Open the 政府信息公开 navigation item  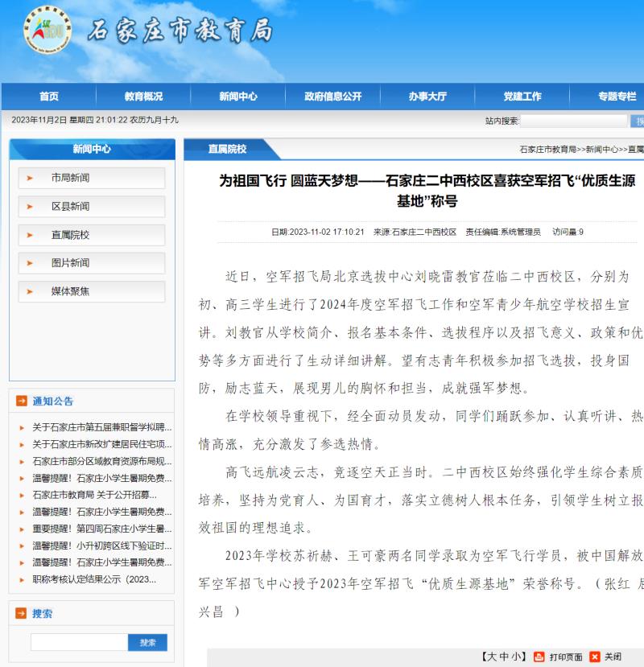(x=332, y=97)
